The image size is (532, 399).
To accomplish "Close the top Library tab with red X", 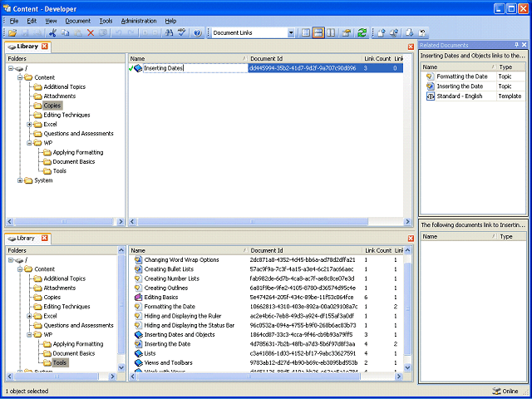I will click(x=44, y=47).
